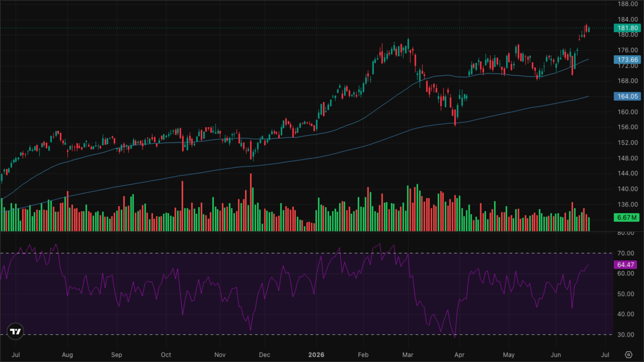644x362 pixels.
Task: Click the Feb label on time axis
Action: coord(363,355)
